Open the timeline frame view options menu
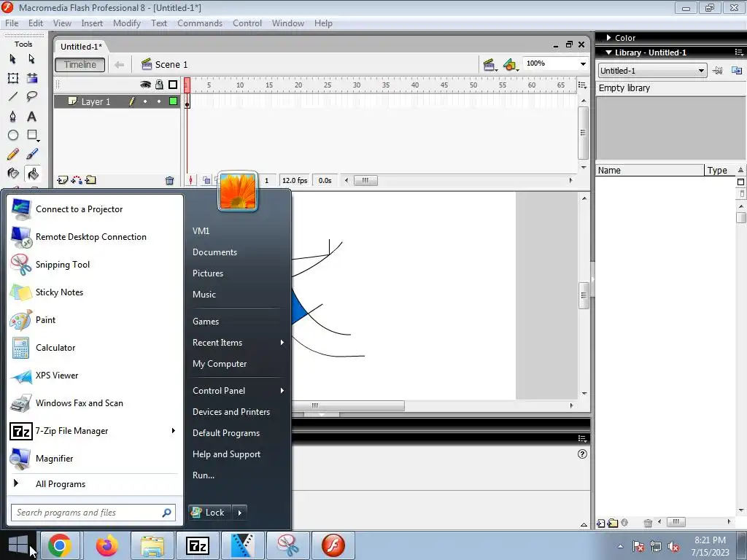 [582, 85]
